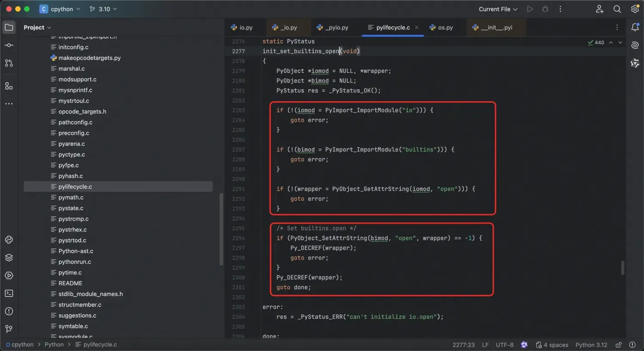Click the Debug bug icon
The height and width of the screenshot is (351, 644).
click(x=546, y=9)
